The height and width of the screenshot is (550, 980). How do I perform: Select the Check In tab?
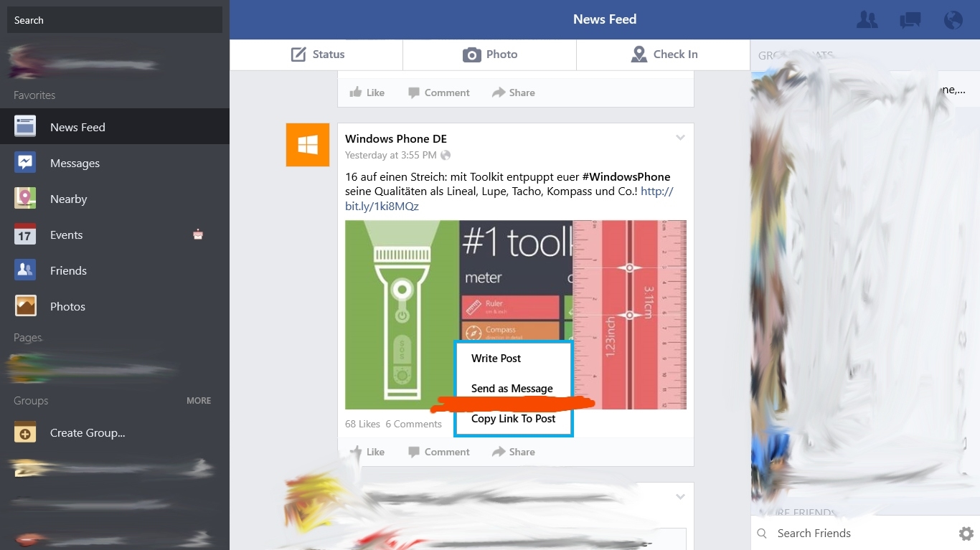tap(664, 54)
